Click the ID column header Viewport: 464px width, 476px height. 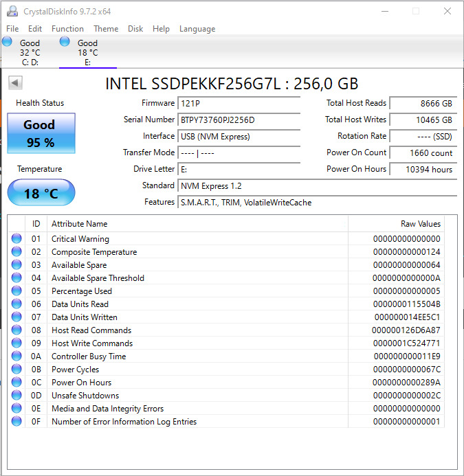[36, 224]
